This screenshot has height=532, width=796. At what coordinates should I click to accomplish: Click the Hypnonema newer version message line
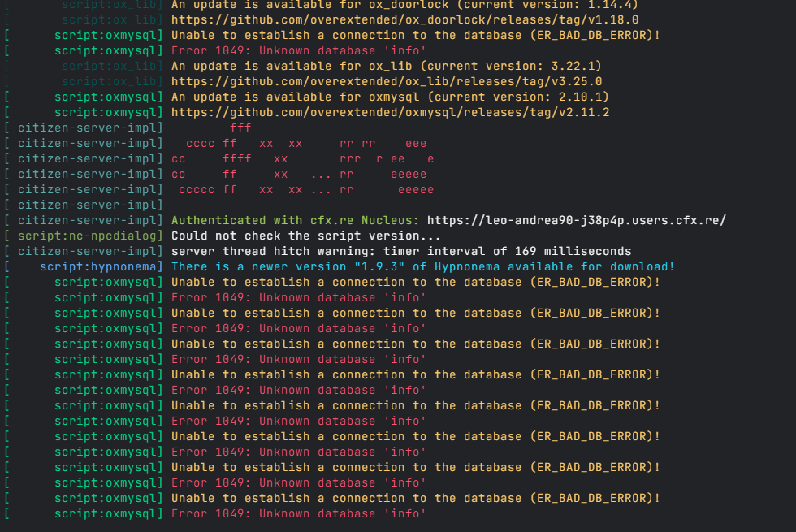pos(423,266)
